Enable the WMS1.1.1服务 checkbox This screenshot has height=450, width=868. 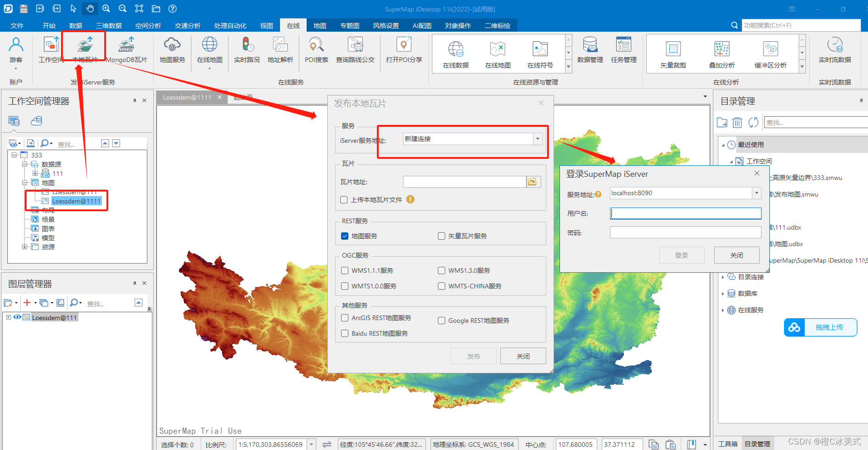(x=345, y=270)
